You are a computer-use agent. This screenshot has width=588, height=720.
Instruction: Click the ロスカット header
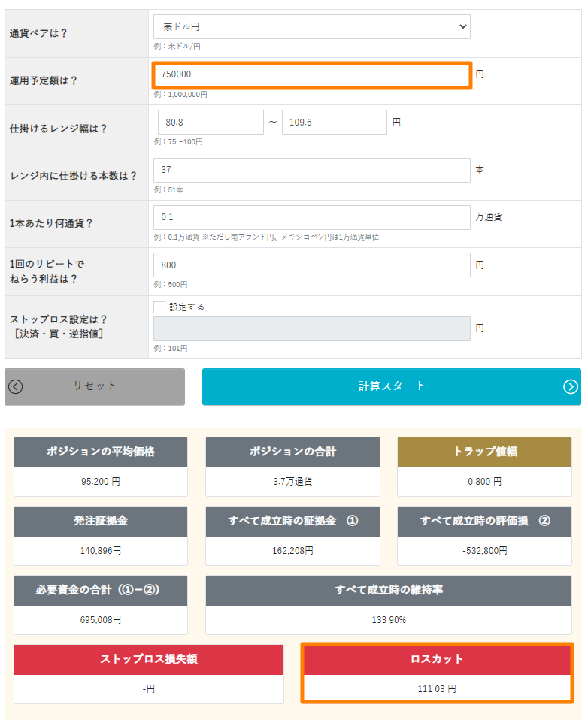(x=437, y=659)
